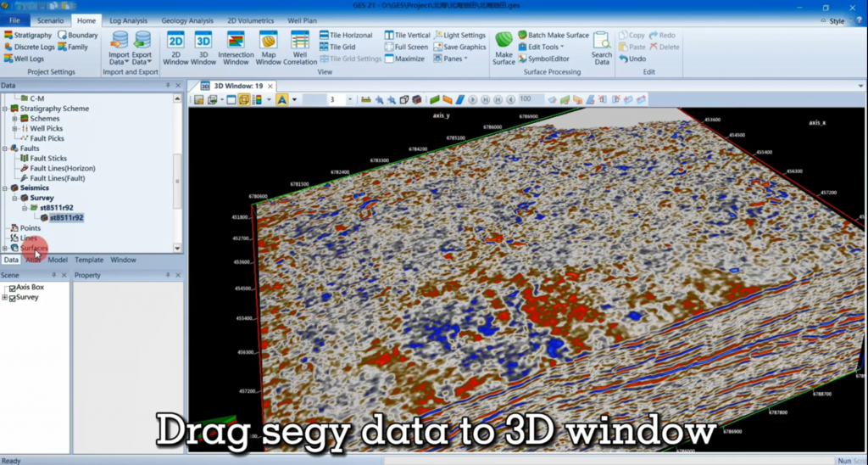Click the orange crossline slice icon
The height and width of the screenshot is (465, 868).
[x=448, y=100]
